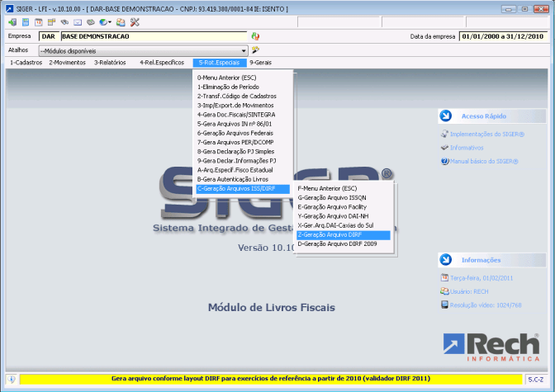Click the wand icon beside Atalhos
Image resolution: width=555 pixels, height=392 pixels.
click(255, 50)
